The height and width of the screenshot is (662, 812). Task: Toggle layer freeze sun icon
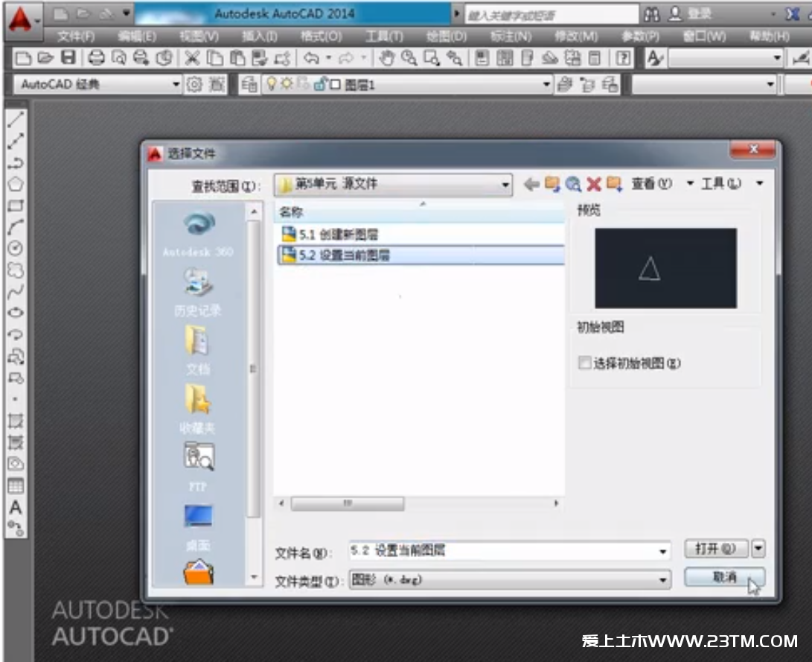[287, 84]
